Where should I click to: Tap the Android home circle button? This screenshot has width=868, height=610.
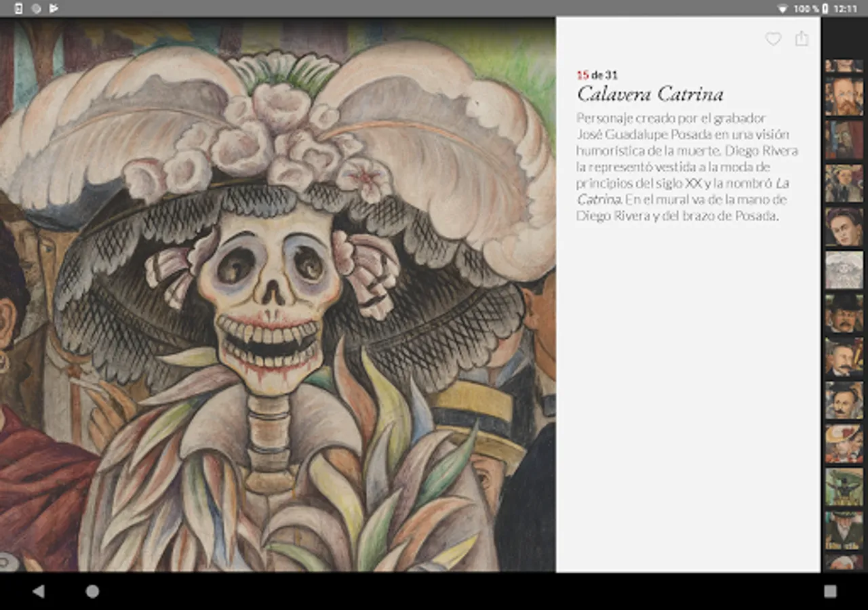92,591
